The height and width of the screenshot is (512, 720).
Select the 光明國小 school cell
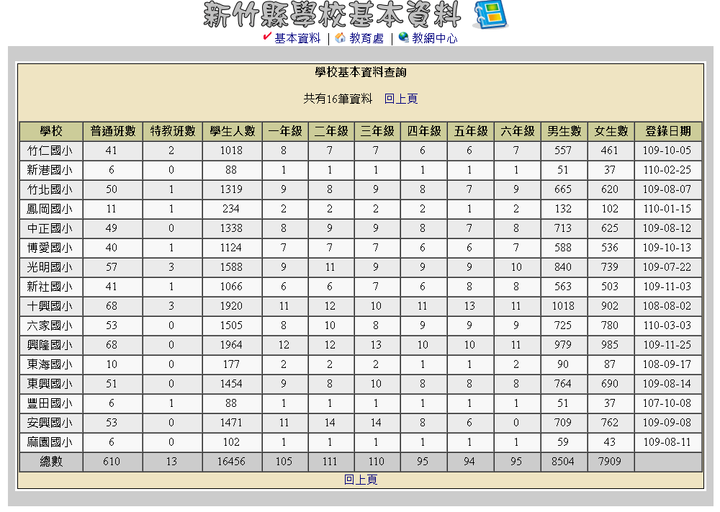point(51,267)
